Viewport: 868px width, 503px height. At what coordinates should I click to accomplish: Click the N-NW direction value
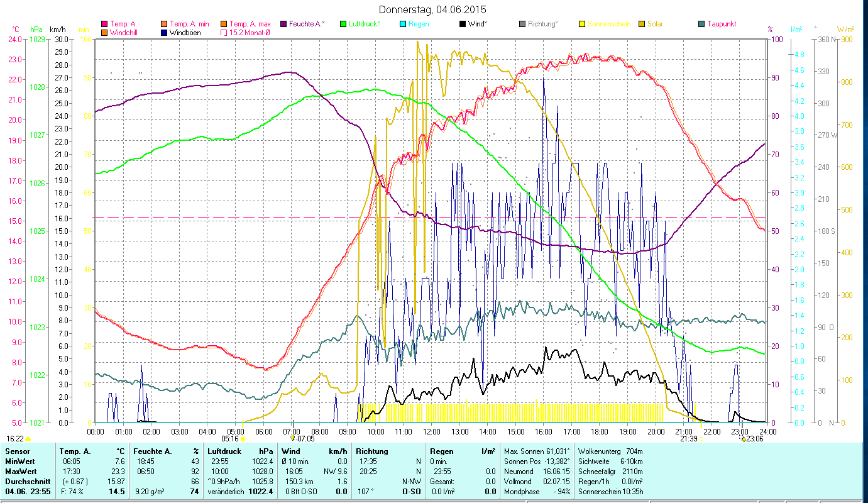pos(410,481)
